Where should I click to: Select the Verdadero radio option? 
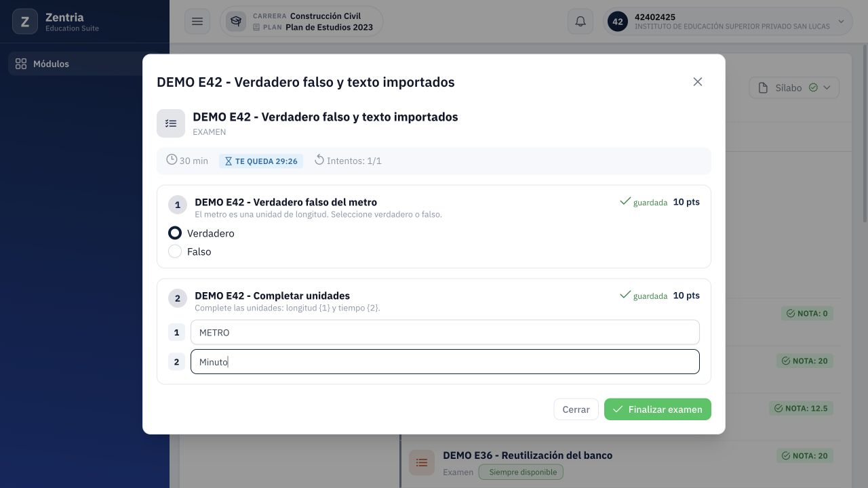click(x=175, y=233)
